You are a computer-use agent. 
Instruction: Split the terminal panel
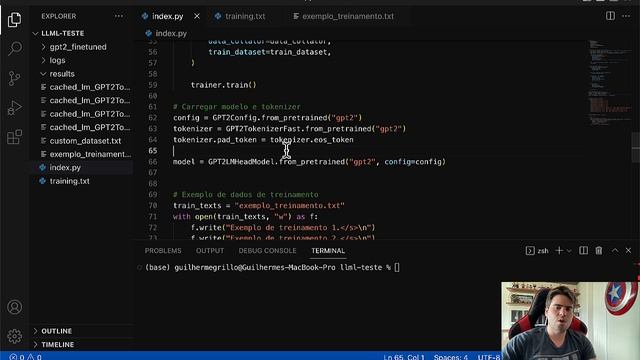click(x=584, y=251)
